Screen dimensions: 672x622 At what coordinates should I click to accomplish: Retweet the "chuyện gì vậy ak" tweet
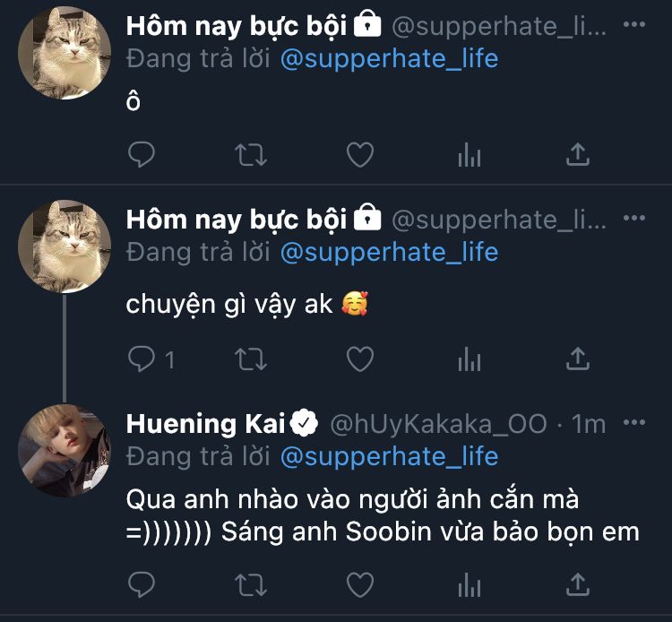click(251, 359)
